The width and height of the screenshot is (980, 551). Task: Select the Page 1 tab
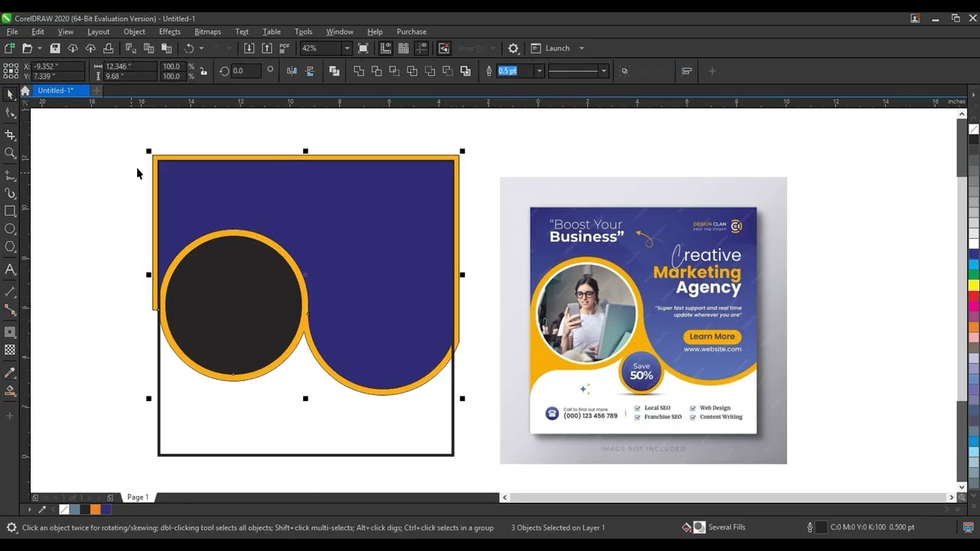click(x=138, y=497)
